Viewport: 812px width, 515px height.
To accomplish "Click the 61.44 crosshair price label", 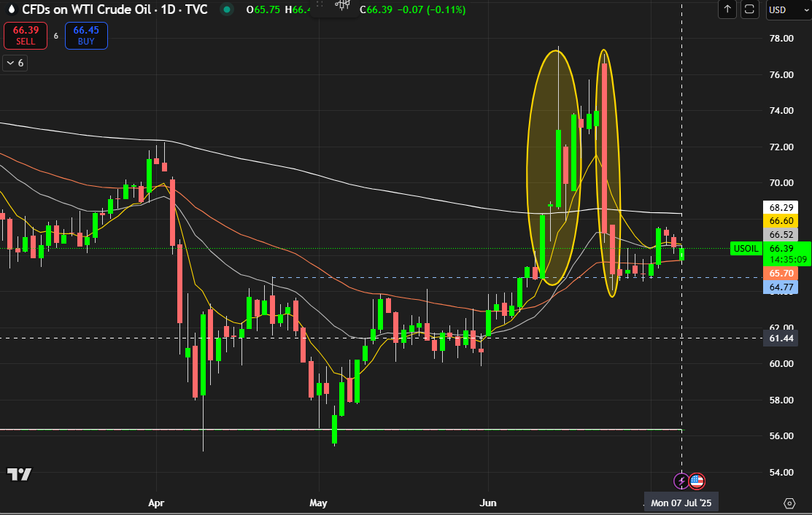I will tap(781, 338).
